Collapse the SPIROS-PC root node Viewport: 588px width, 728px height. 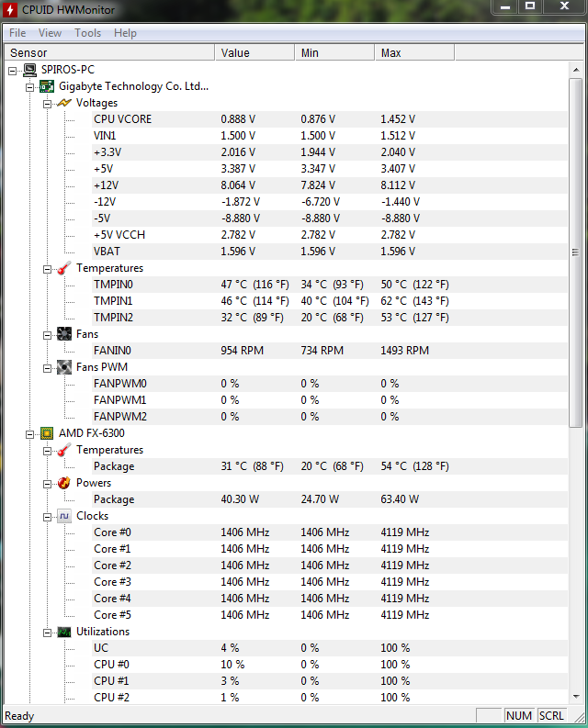(x=13, y=71)
